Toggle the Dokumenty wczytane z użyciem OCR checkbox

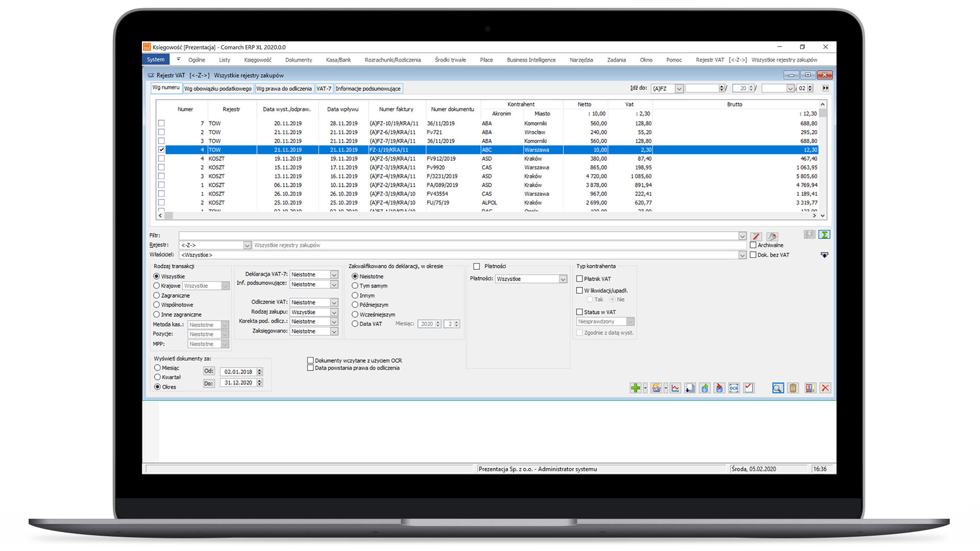pyautogui.click(x=311, y=360)
